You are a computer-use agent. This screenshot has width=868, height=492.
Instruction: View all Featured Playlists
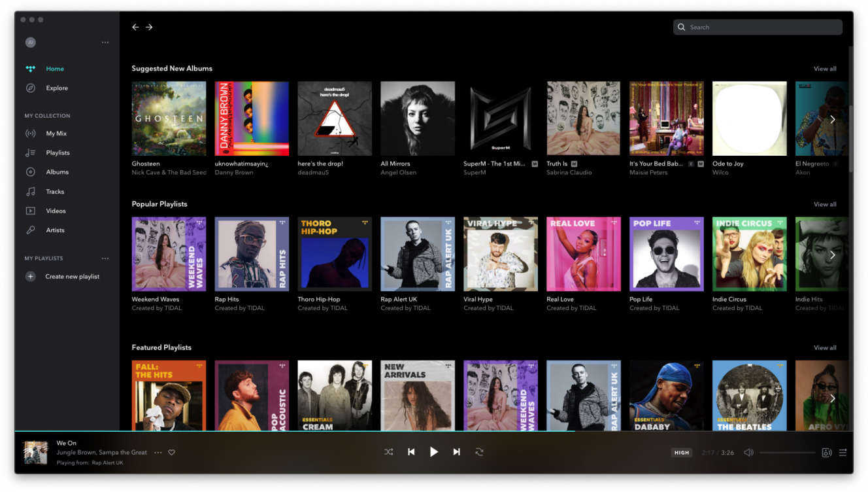pyautogui.click(x=825, y=347)
